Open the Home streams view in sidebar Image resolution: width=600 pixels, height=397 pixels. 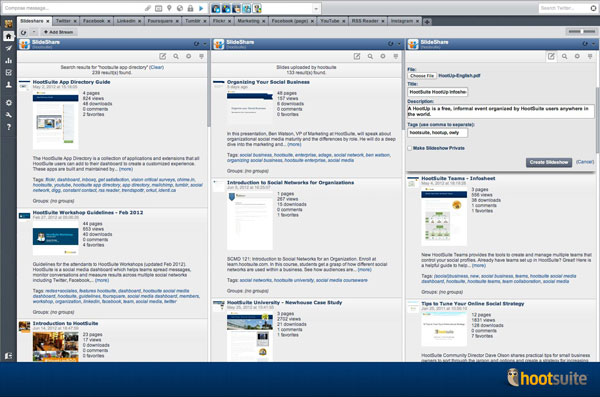[8, 36]
